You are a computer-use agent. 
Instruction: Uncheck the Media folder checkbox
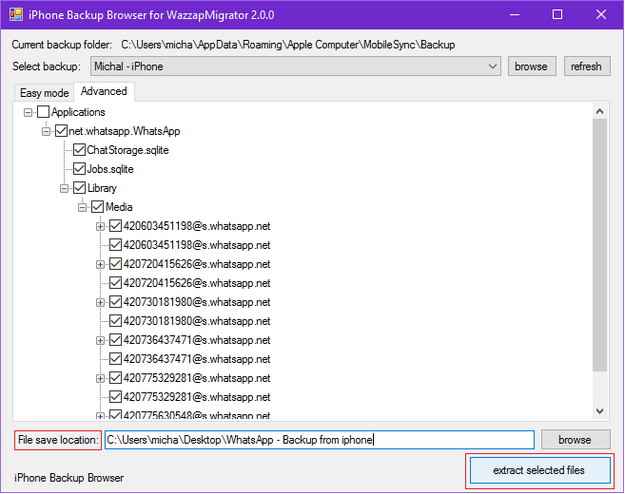click(98, 207)
